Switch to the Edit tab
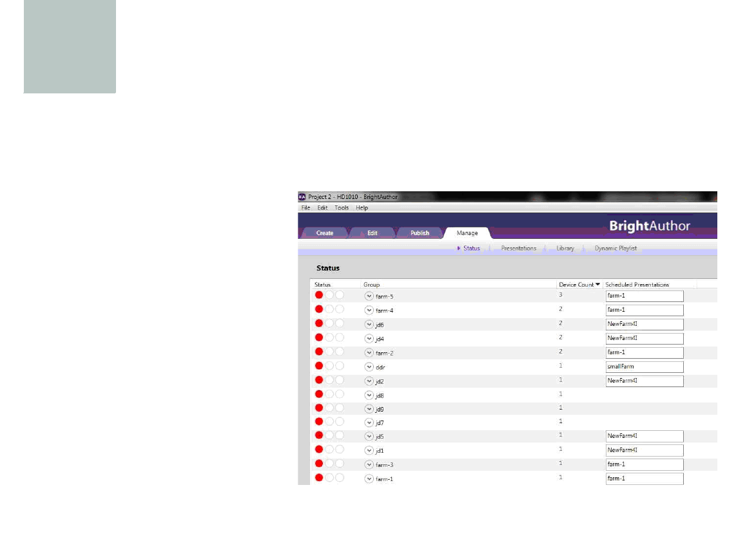This screenshot has width=756, height=550. pos(373,233)
